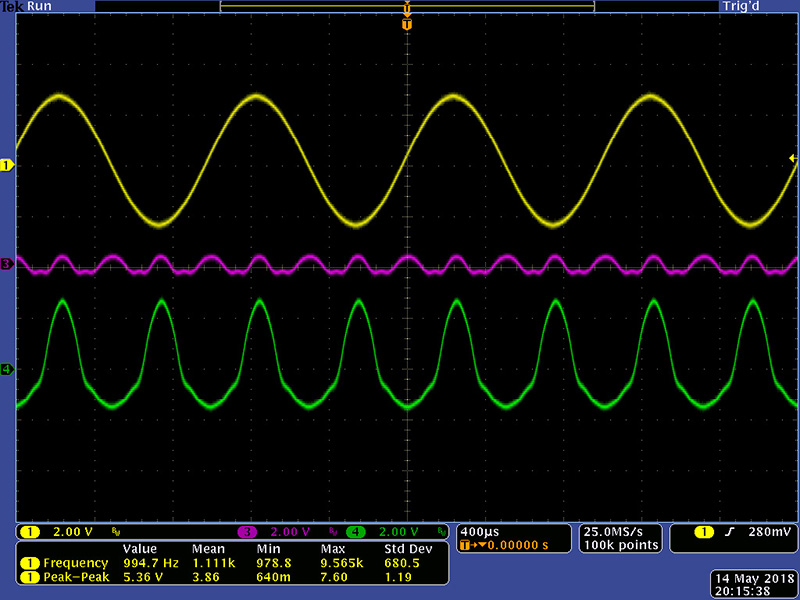This screenshot has width=800, height=600.
Task: Click the channel 4 ground marker
Action: 7,370
